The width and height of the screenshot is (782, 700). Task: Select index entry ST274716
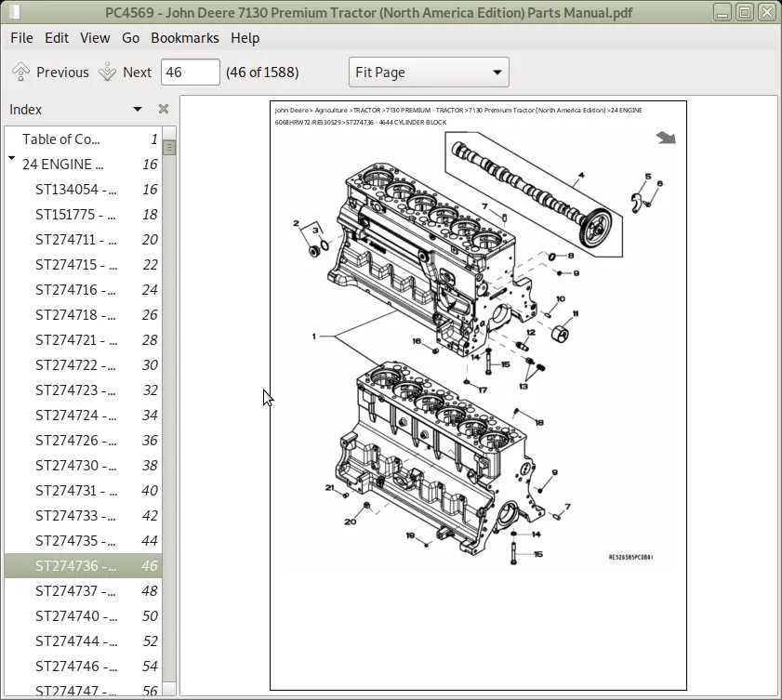pos(84,290)
